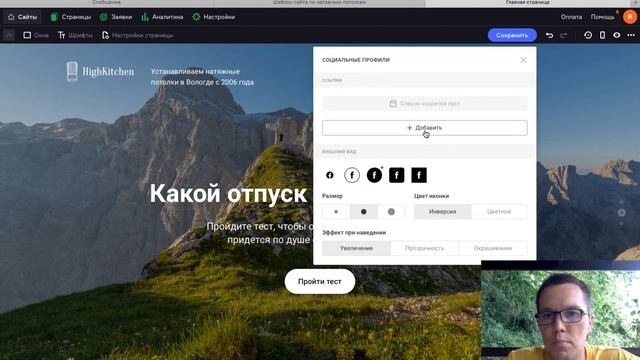Select the filled circle Facebook icon style
Image resolution: width=640 pixels, height=360 pixels.
[374, 175]
